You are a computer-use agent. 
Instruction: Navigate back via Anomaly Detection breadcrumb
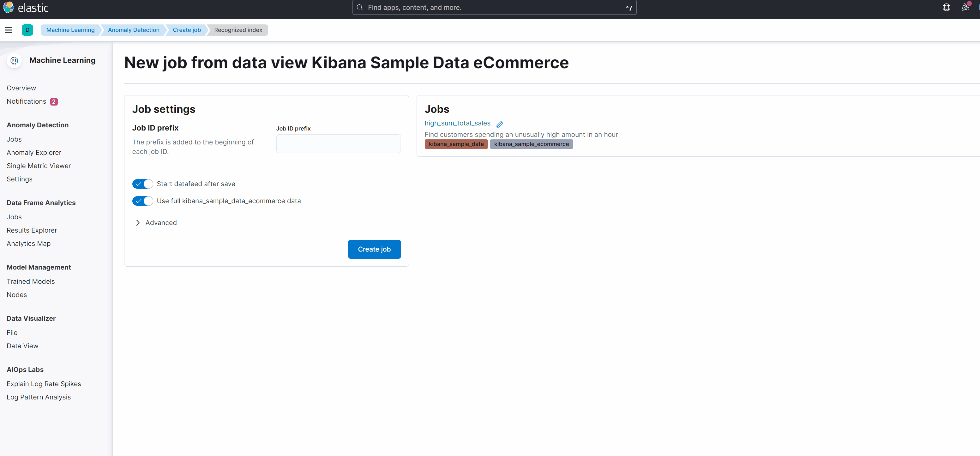pyautogui.click(x=134, y=30)
